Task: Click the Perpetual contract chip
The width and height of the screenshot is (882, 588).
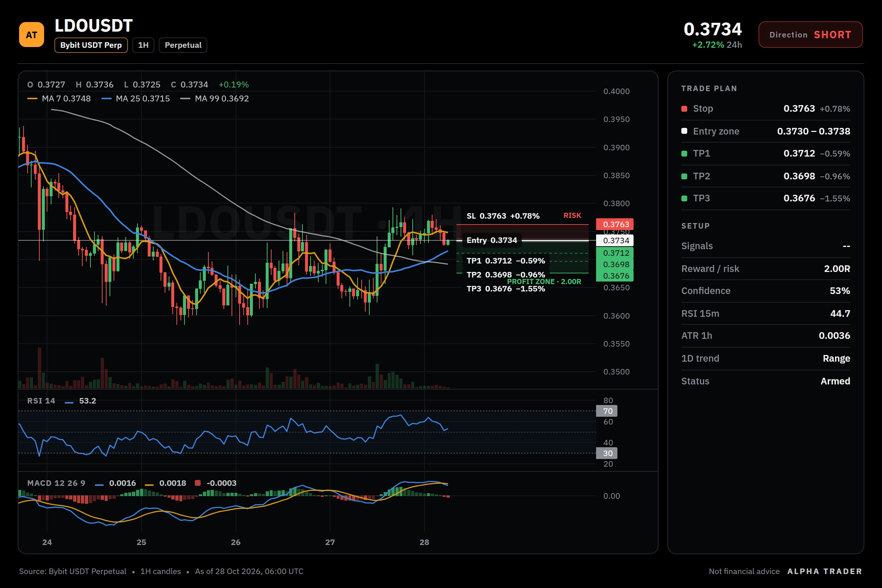Action: click(x=183, y=45)
